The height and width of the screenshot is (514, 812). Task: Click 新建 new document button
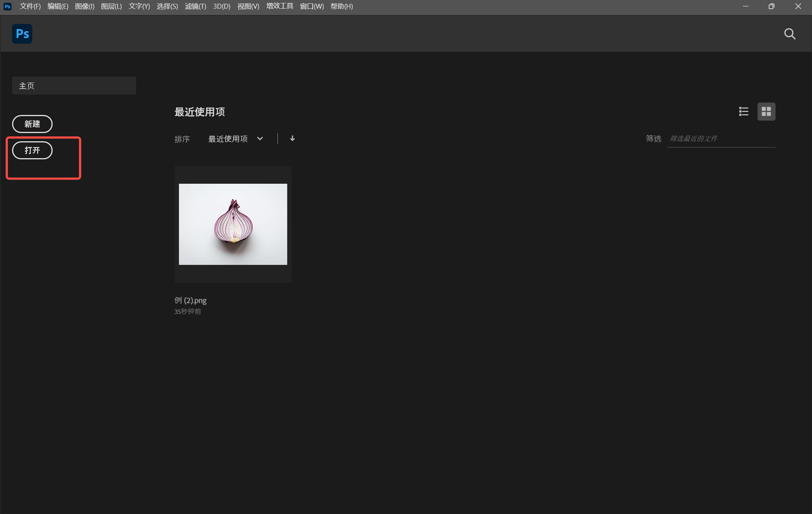(32, 124)
